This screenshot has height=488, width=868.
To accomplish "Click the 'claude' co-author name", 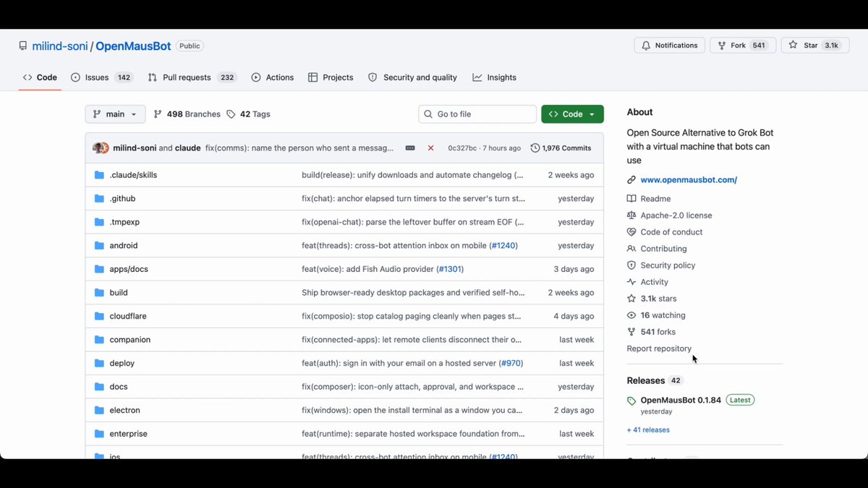I will tap(188, 148).
